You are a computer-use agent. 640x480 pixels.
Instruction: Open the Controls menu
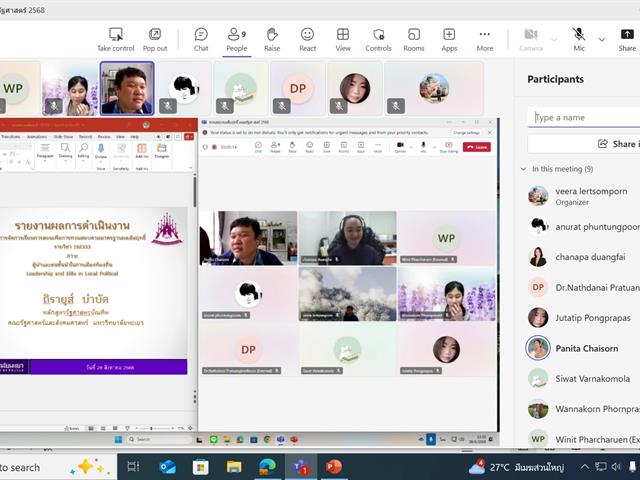pyautogui.click(x=378, y=39)
